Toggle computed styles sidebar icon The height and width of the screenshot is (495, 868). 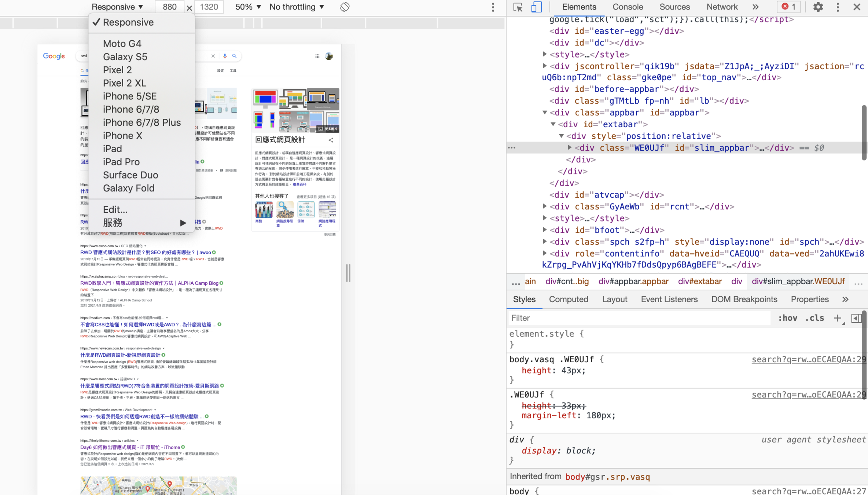[856, 318]
